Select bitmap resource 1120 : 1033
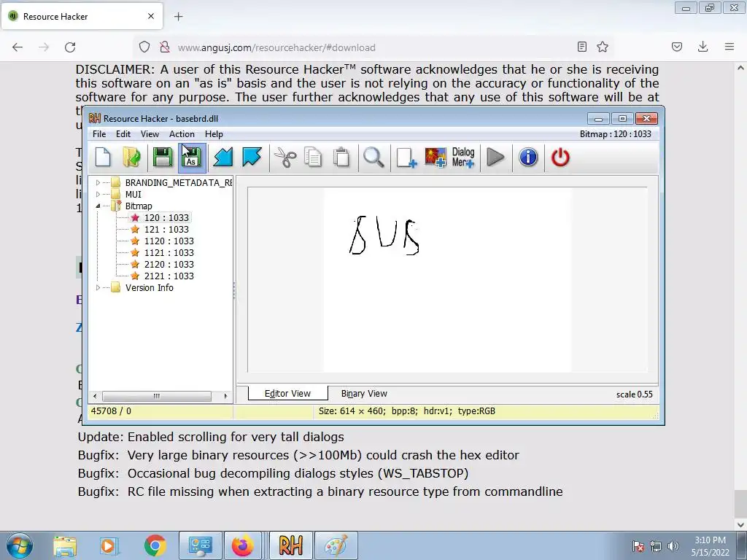Image resolution: width=747 pixels, height=560 pixels. [x=169, y=241]
